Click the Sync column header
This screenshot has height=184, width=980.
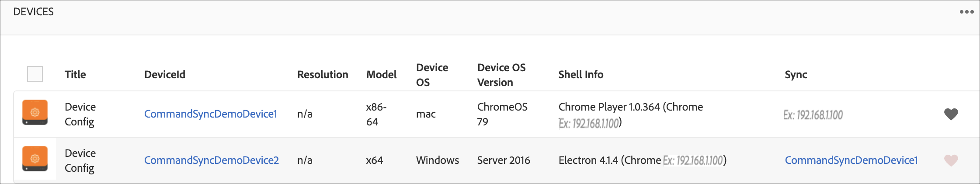pyautogui.click(x=796, y=75)
